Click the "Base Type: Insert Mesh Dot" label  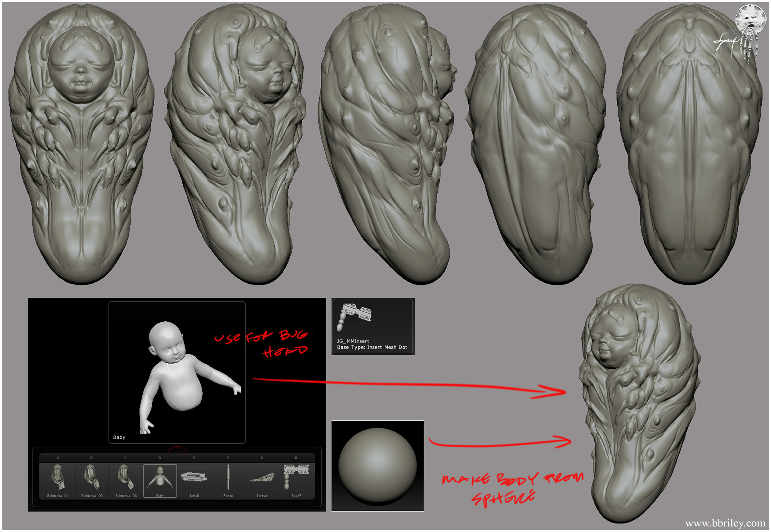click(x=372, y=347)
